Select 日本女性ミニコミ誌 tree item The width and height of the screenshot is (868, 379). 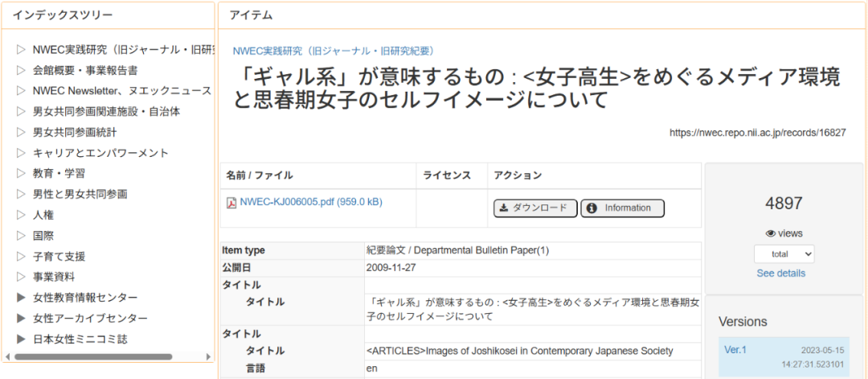(x=80, y=339)
